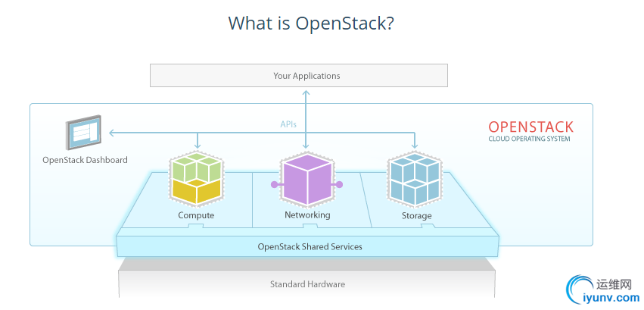Viewport: 644px width, 310px height.
Task: Select the green and yellow Compute cube icon
Action: point(197,180)
